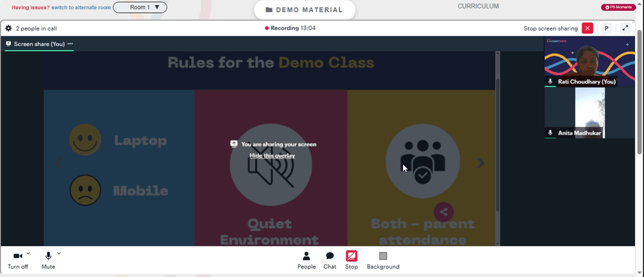Image resolution: width=644 pixels, height=277 pixels.
Task: Click the Stop screen sharing label
Action: click(551, 28)
